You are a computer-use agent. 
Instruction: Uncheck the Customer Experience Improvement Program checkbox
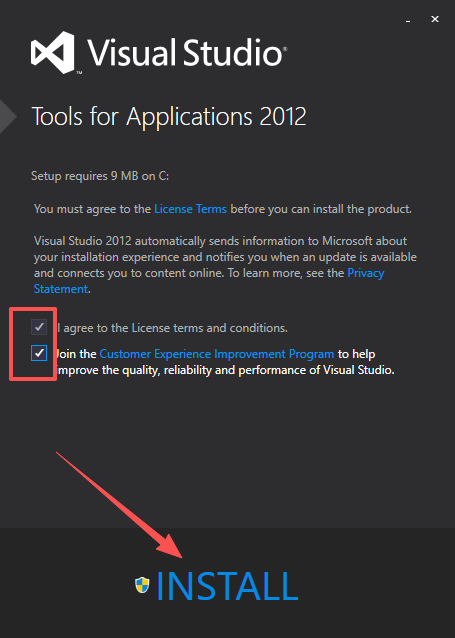pos(39,353)
